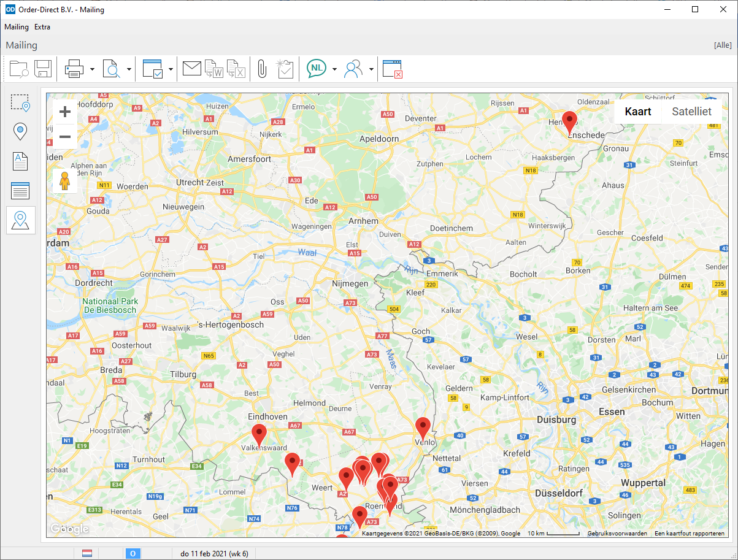Click the Dutch flag in the status bar
This screenshot has width=738, height=560.
87,554
